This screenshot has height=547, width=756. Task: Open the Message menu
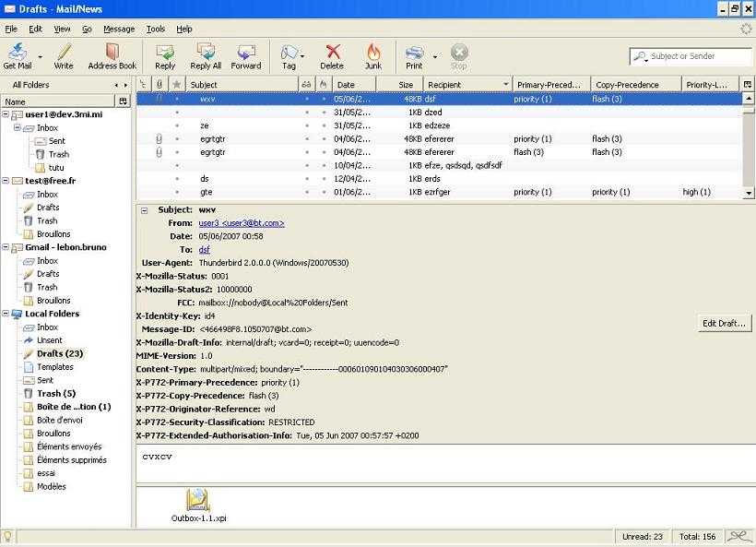(x=118, y=29)
